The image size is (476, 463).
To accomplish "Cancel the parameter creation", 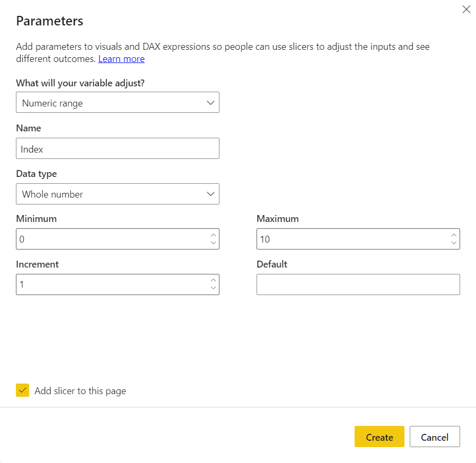I will point(435,437).
